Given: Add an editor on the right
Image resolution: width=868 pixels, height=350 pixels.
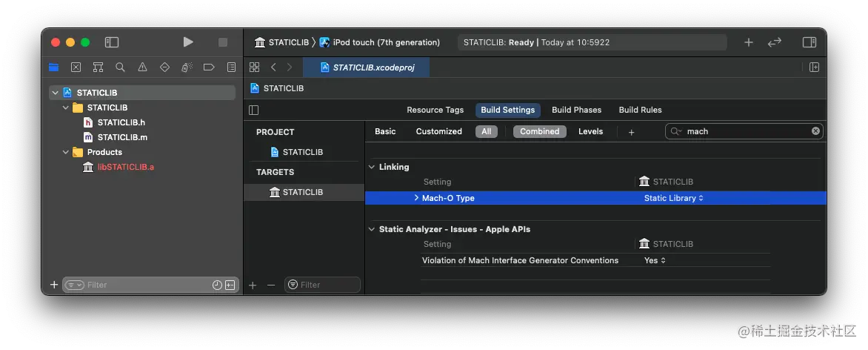Looking at the screenshot, I should (814, 67).
